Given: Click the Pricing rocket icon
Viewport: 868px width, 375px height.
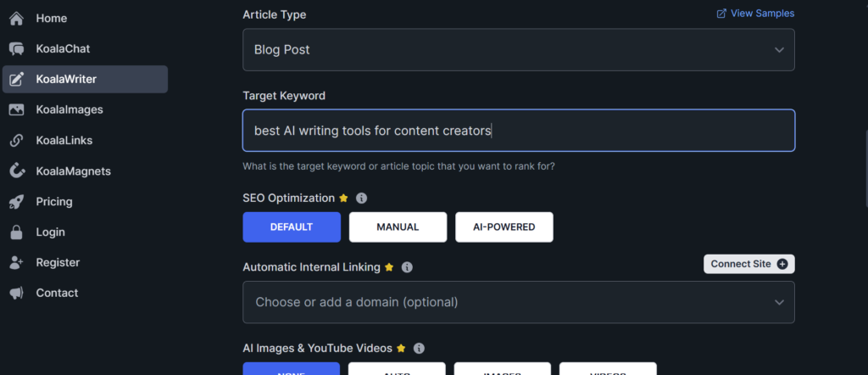Looking at the screenshot, I should pyautogui.click(x=16, y=202).
